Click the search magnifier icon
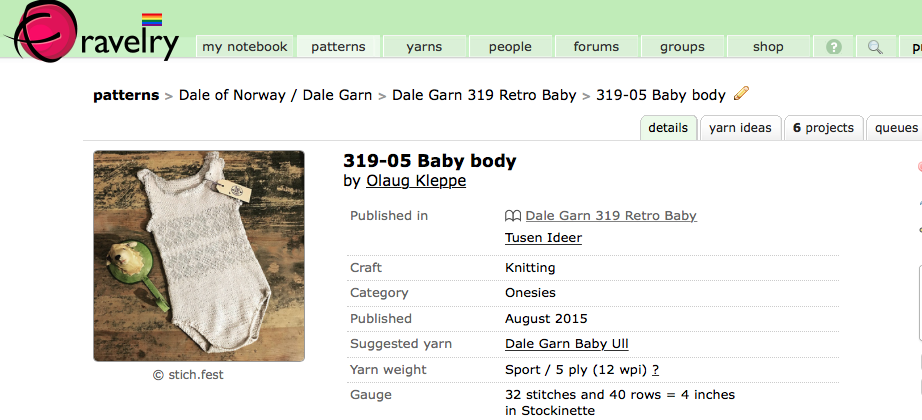 pos(875,47)
